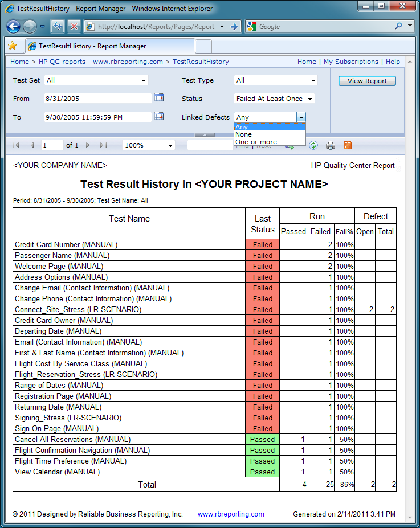420x528 pixels.
Task: Click the current page number field
Action: [52, 145]
